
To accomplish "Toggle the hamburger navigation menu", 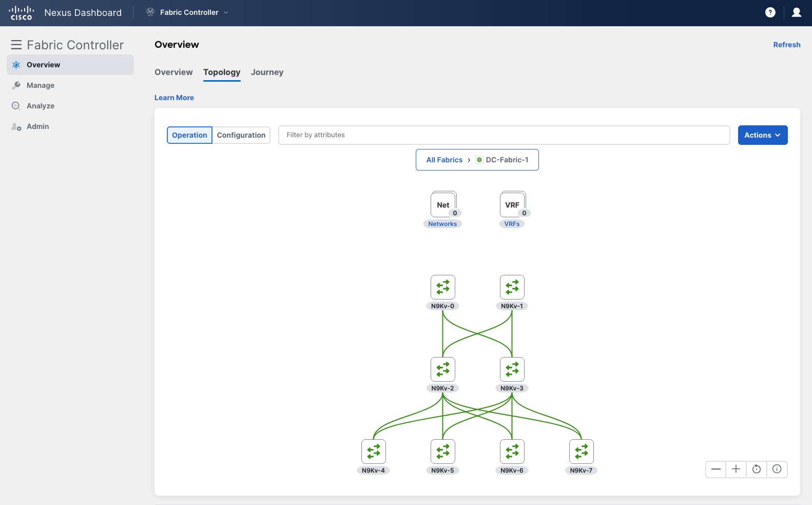I will coord(16,45).
